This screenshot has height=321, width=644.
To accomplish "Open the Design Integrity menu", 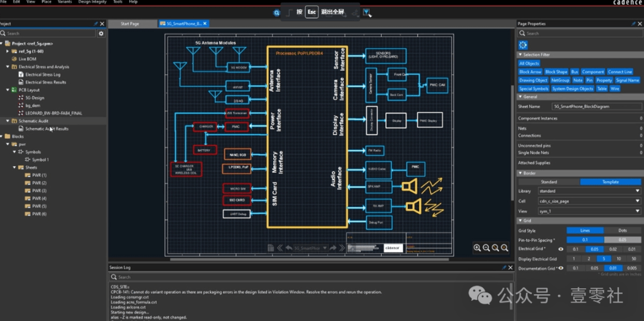I will [x=92, y=2].
